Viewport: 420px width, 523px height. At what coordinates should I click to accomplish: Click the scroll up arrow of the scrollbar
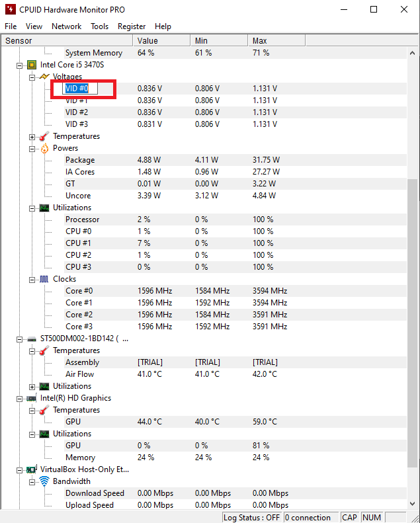click(412, 53)
